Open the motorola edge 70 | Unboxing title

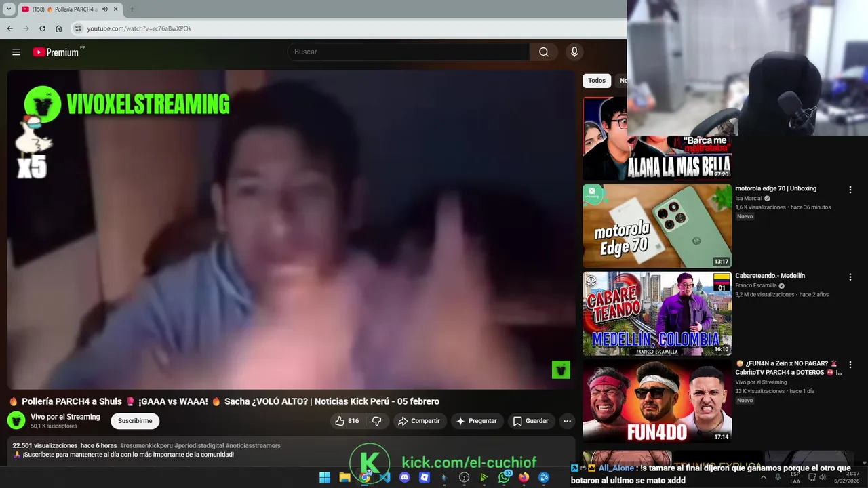click(x=776, y=188)
